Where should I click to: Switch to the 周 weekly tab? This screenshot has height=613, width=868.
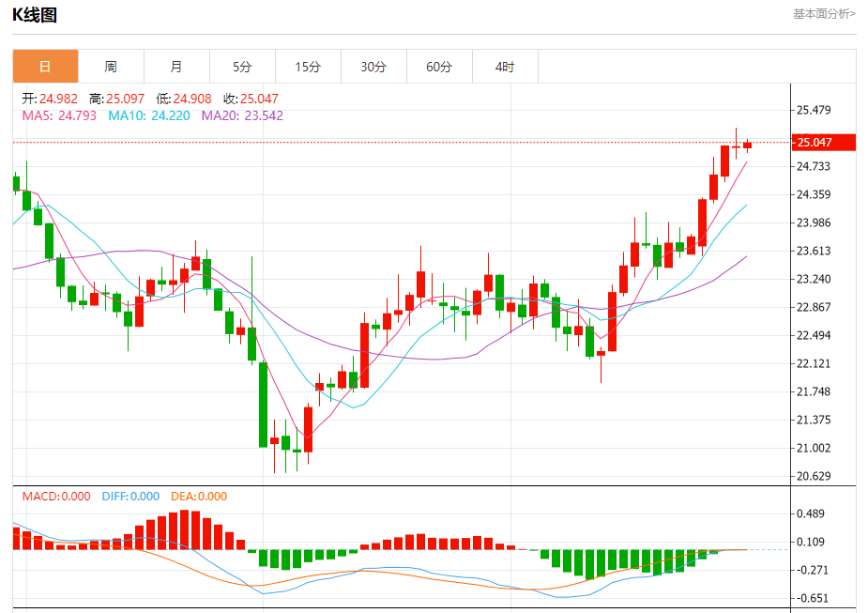111,67
